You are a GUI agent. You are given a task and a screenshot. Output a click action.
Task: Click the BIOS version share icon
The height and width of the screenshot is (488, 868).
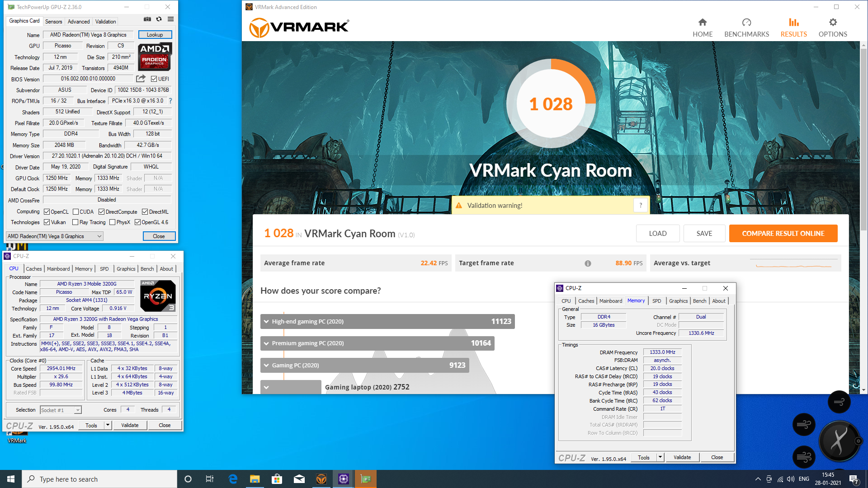click(141, 78)
